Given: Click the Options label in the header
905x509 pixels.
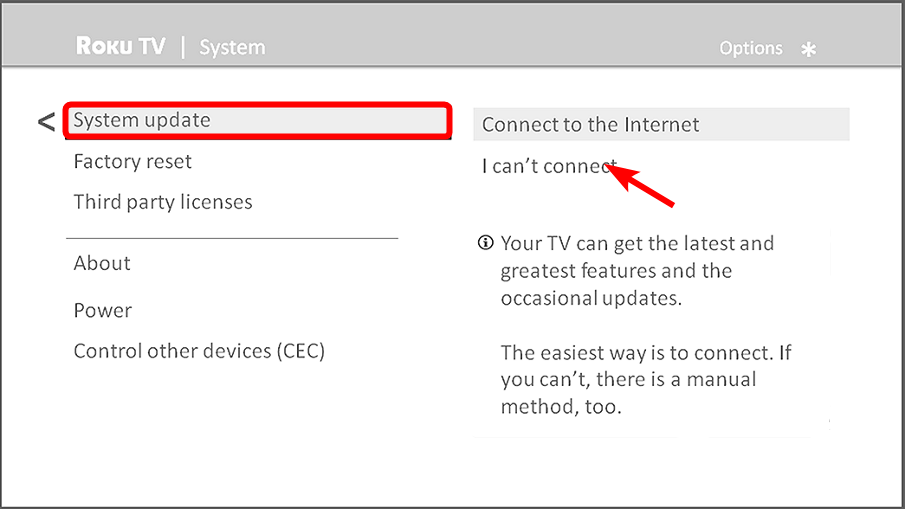Looking at the screenshot, I should point(751,48).
